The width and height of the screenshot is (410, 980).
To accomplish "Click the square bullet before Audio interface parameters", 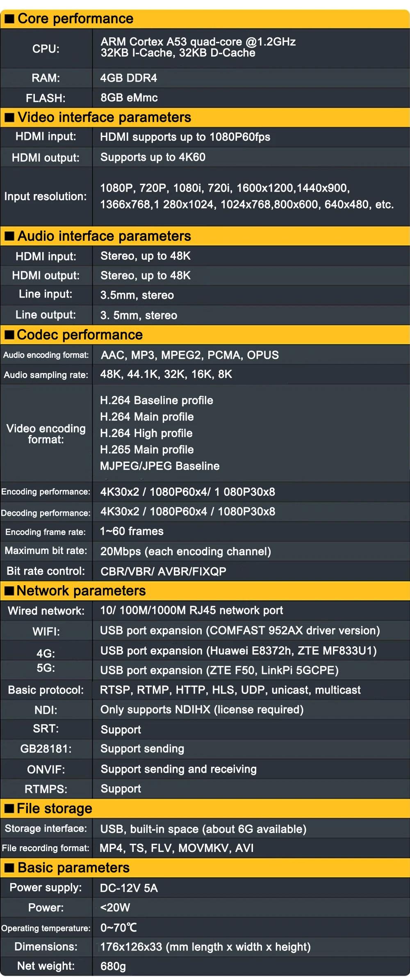I will click(x=9, y=236).
